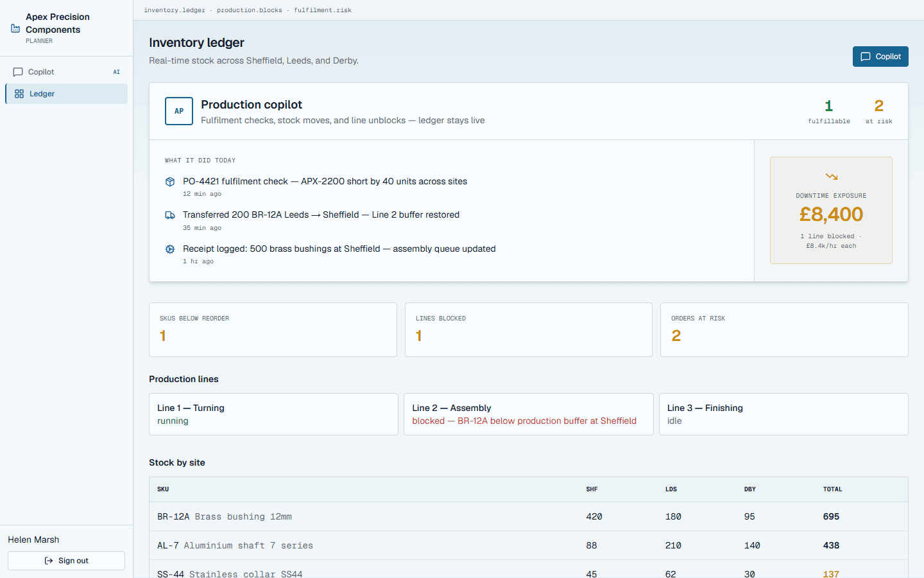Click the AP avatar badge in Production copilot

tap(179, 111)
